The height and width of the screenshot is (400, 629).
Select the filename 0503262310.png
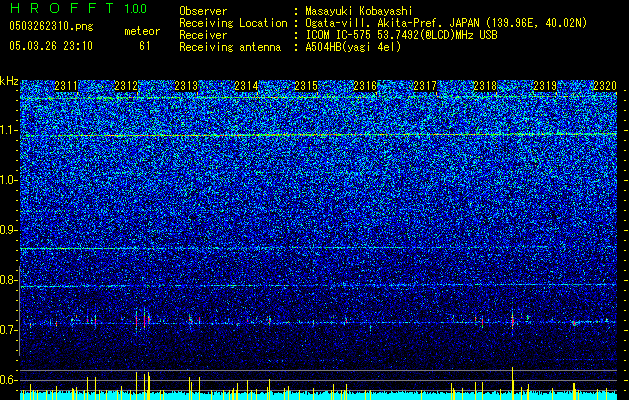coord(51,26)
